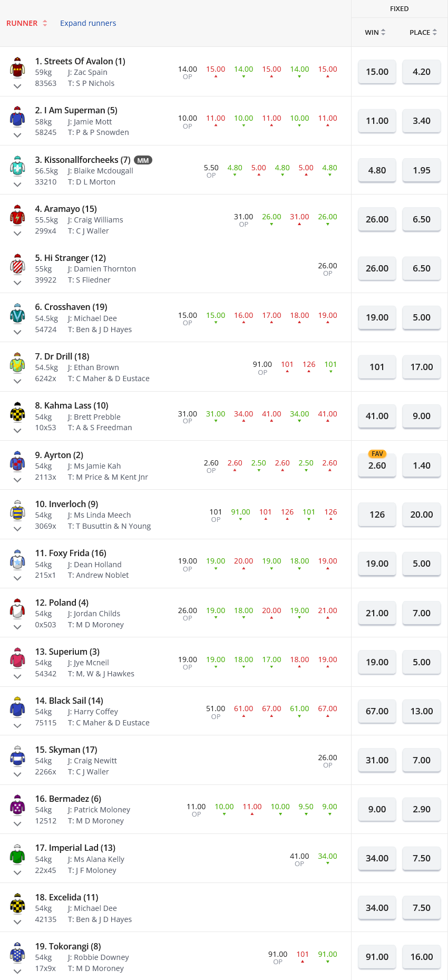Viewport: 448px width, 980px height.
Task: Click the MM badge beside Kissonallforcheeks
Action: (x=143, y=160)
